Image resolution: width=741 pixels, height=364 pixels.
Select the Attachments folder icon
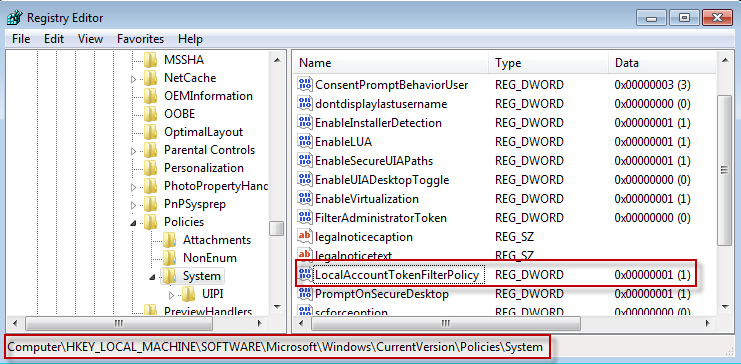point(169,240)
